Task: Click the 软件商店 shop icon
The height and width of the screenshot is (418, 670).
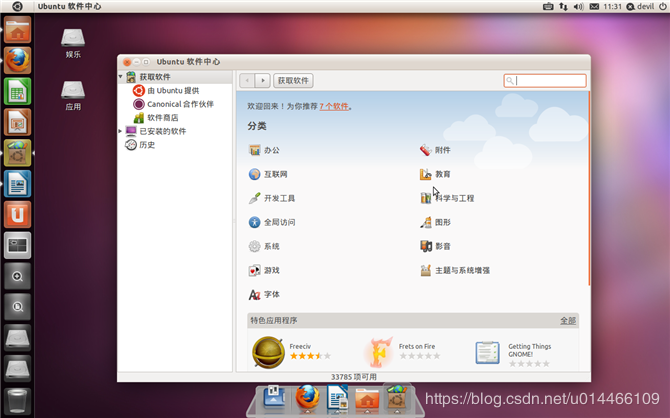Action: (138, 118)
